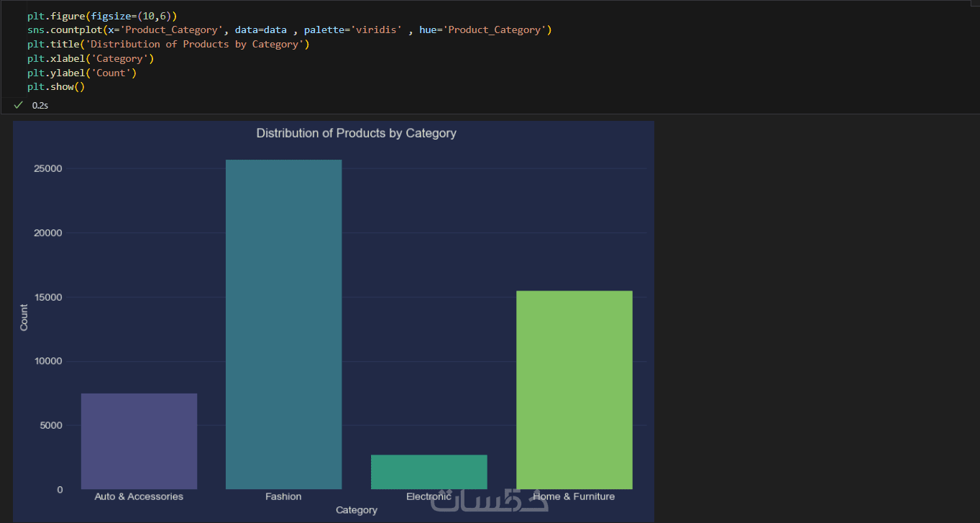Click the light green Home & Furniture bar
The image size is (980, 523).
[574, 389]
